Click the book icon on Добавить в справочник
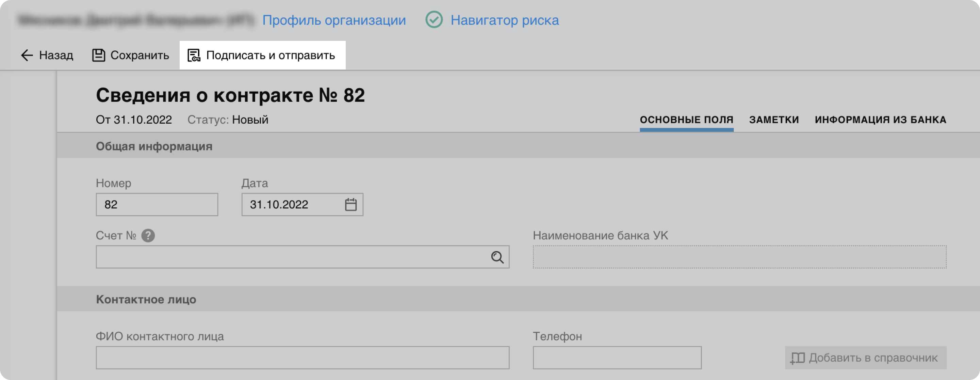 pos(797,358)
